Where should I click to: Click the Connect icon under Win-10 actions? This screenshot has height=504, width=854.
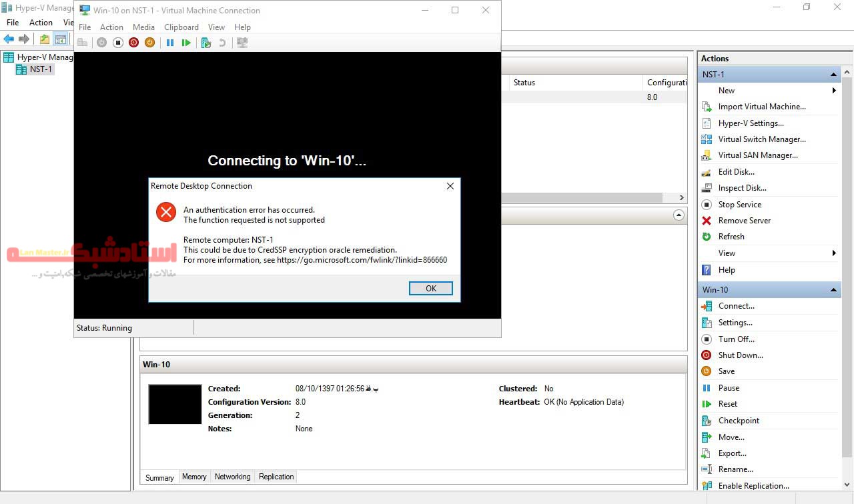click(x=707, y=306)
